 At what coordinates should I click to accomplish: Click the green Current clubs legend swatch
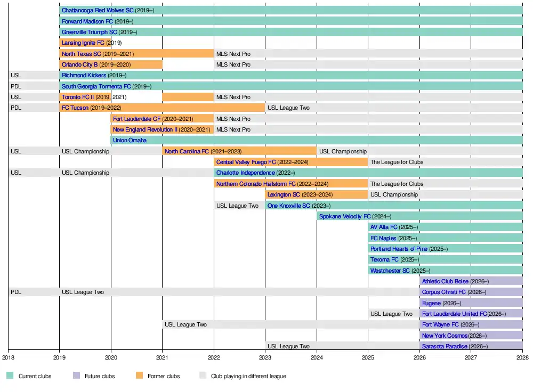[10, 376]
